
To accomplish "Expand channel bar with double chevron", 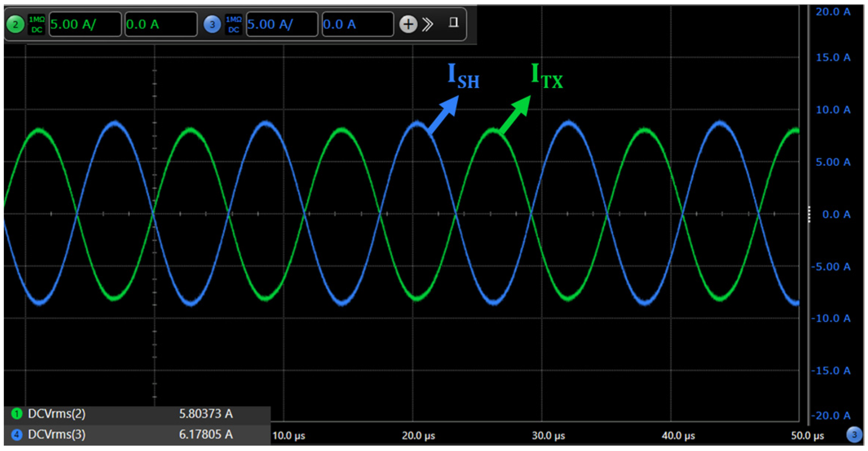I will pyautogui.click(x=428, y=24).
